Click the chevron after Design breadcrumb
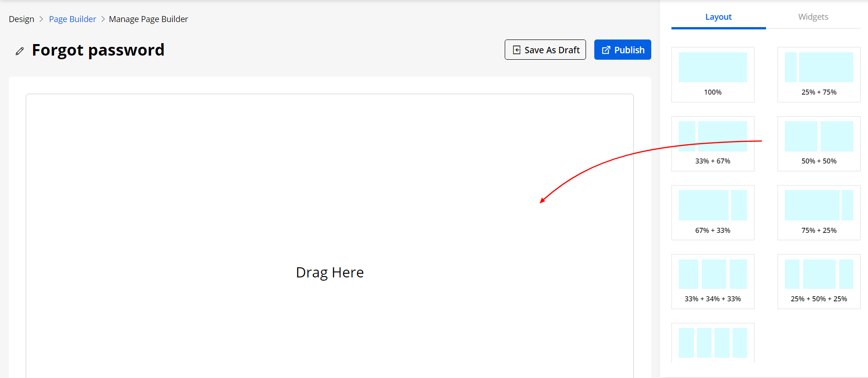 [x=41, y=19]
